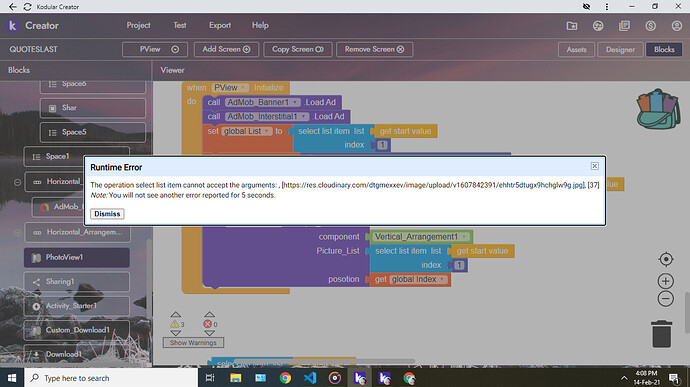
Task: Select the Activity_Starter1 component
Action: (77, 306)
